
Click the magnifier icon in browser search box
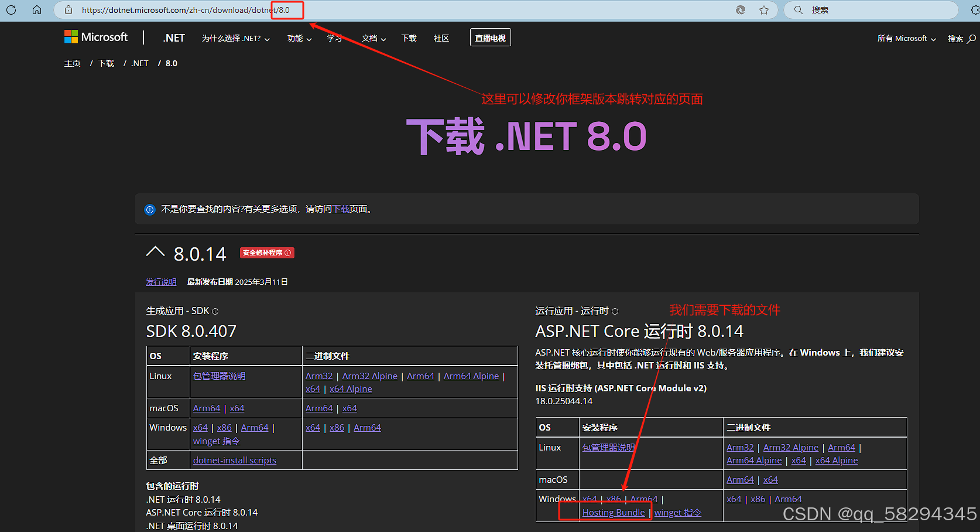click(x=799, y=10)
